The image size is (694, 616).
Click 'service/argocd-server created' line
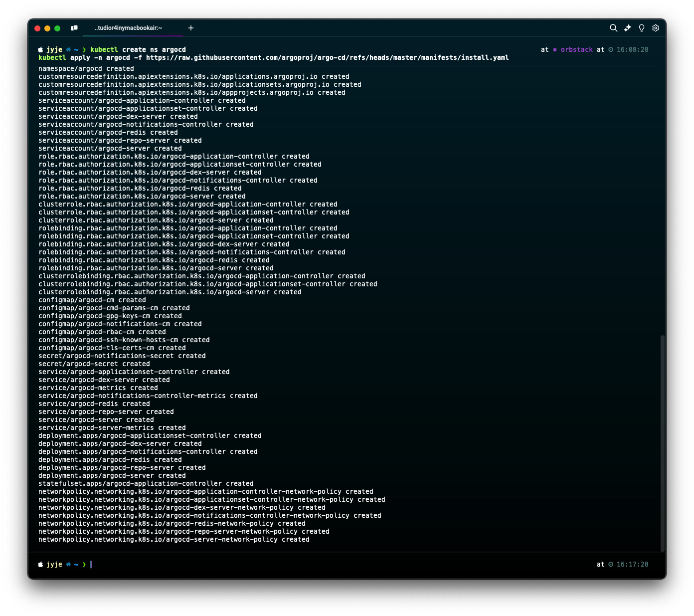pos(96,420)
